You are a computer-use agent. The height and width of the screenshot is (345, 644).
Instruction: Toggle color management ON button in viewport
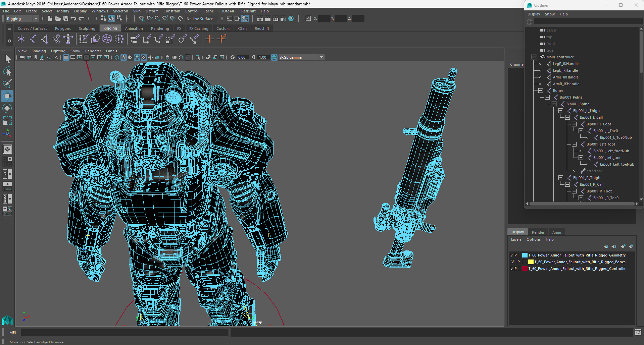[274, 57]
